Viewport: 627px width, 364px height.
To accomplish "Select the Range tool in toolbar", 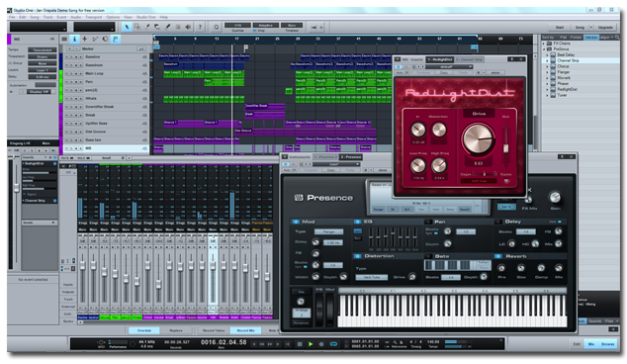I will 137,27.
